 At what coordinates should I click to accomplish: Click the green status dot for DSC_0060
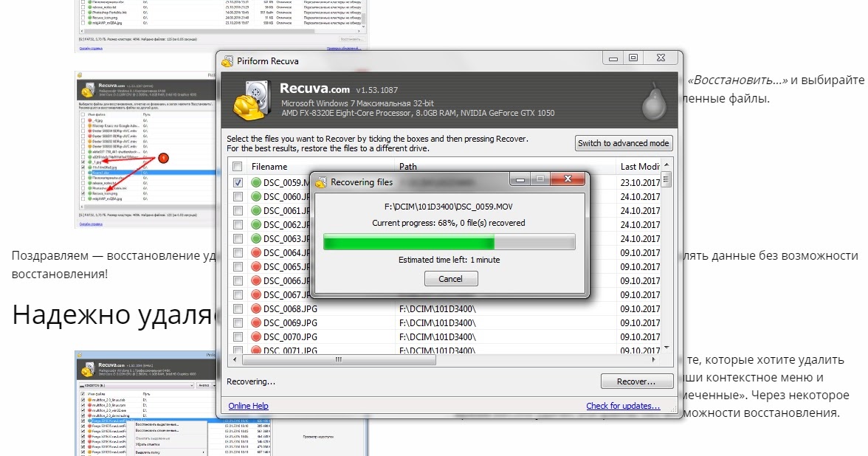pos(257,197)
